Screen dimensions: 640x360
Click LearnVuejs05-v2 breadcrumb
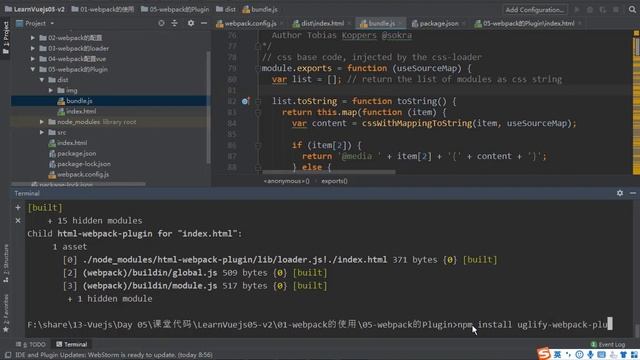coord(35,9)
